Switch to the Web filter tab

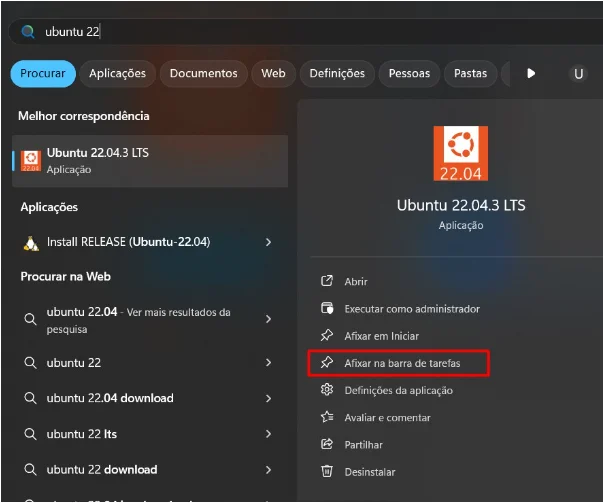(273, 73)
